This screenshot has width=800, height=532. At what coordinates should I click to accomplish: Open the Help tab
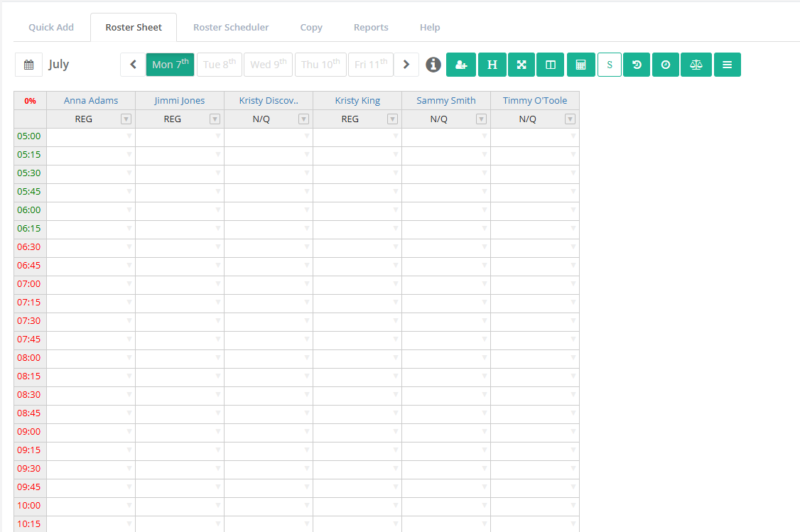430,28
